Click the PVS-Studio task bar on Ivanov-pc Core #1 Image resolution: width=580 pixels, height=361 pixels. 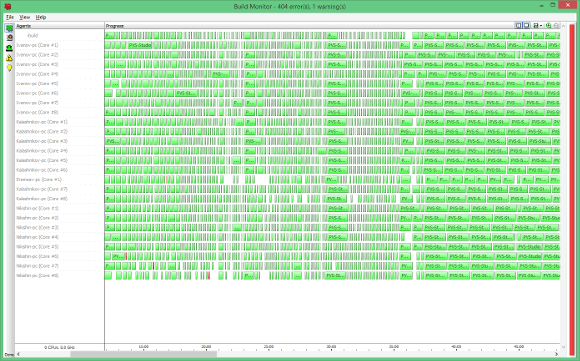click(x=140, y=45)
